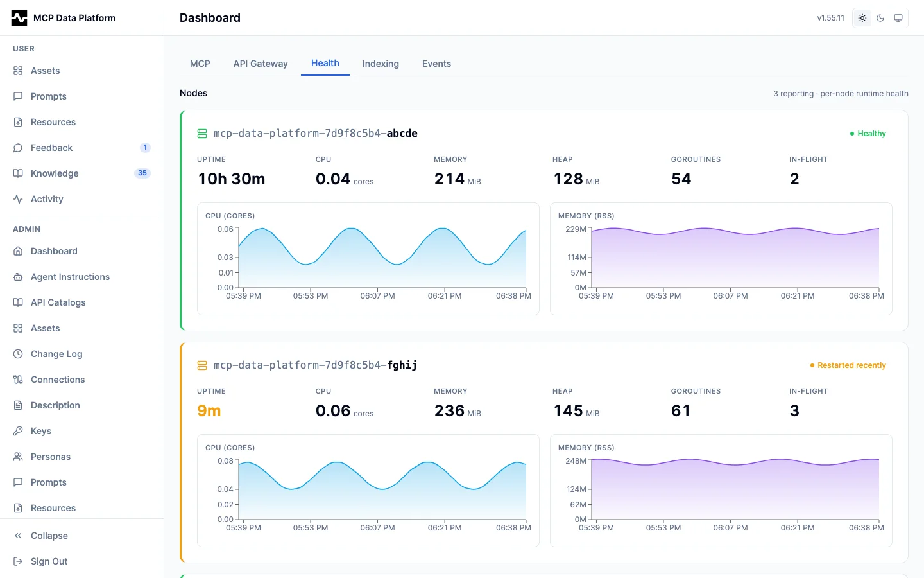Switch to light theme sun icon
Image resolution: width=924 pixels, height=578 pixels.
point(862,18)
